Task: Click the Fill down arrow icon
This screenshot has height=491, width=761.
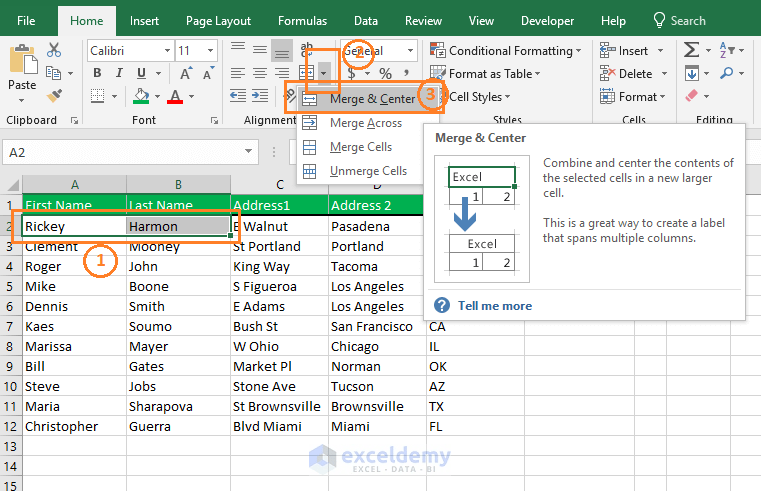Action: click(x=692, y=73)
